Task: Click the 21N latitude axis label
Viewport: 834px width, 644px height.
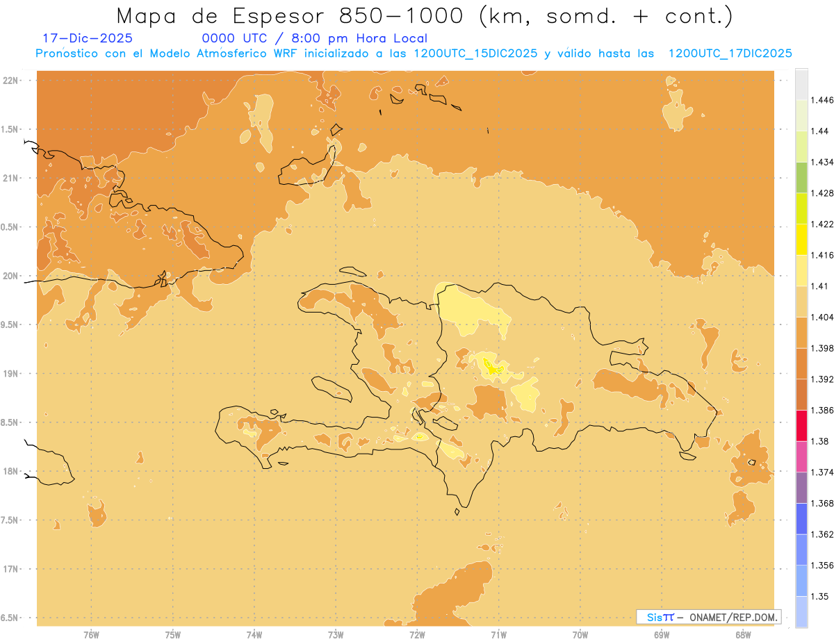Action: click(x=10, y=178)
